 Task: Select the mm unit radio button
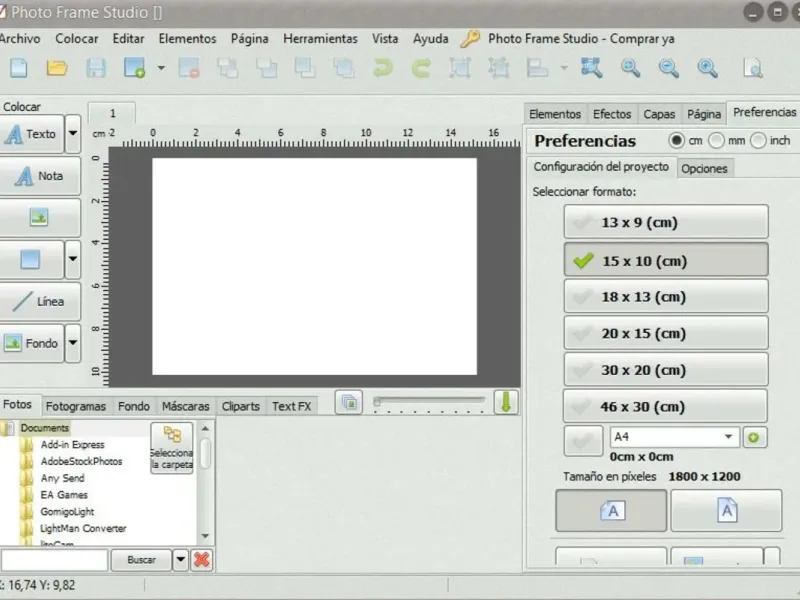pos(717,141)
